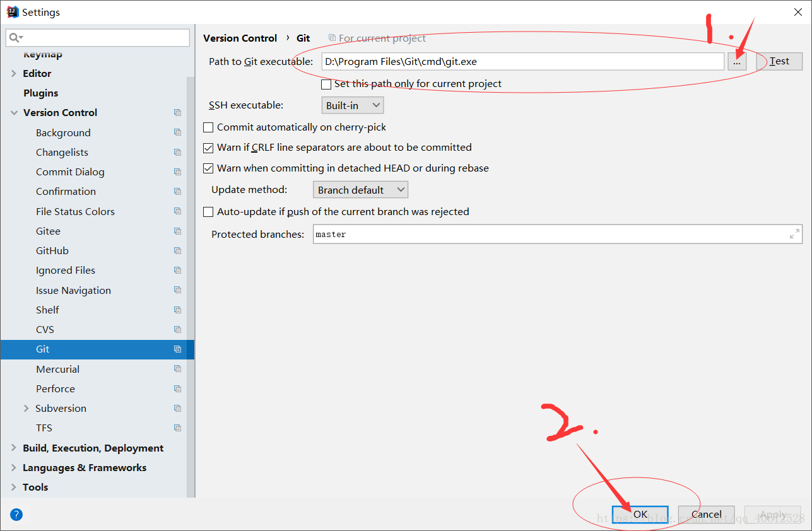Viewport: 812px width, 531px height.
Task: Click the project-level icon beside Commit Dialog
Action: tap(177, 172)
